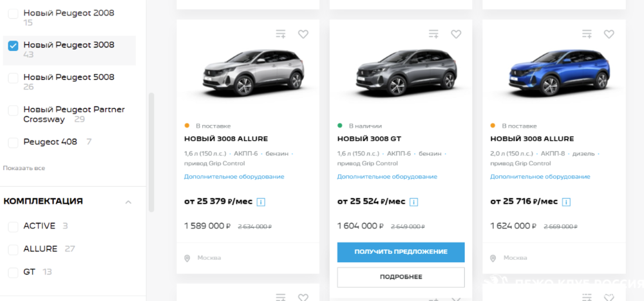Click the filter sidebar scrollbar
The image size is (644, 301).
pyautogui.click(x=151, y=151)
